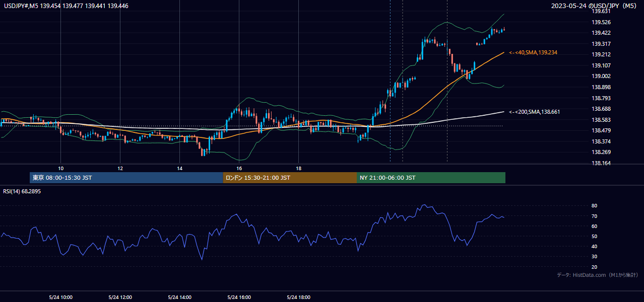Viewport: 644px width, 302px height.
Task: Select the NY 21:00-06:00 JST session bar
Action: point(431,178)
